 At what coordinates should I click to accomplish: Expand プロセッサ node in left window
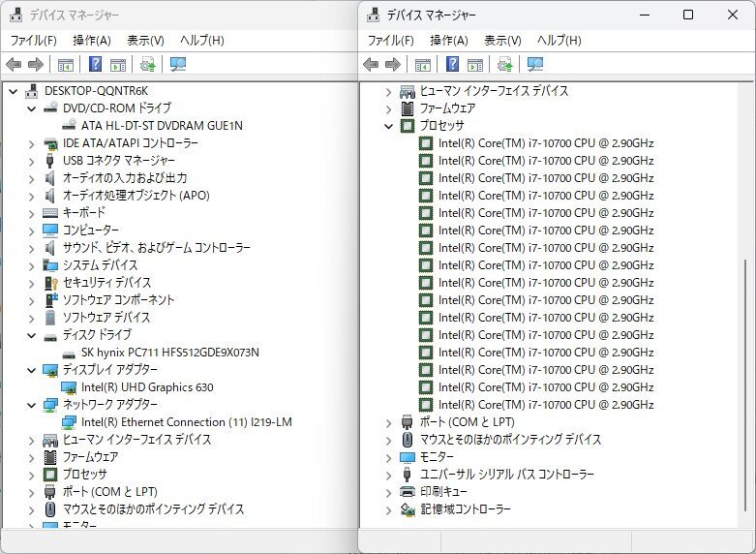coord(31,476)
